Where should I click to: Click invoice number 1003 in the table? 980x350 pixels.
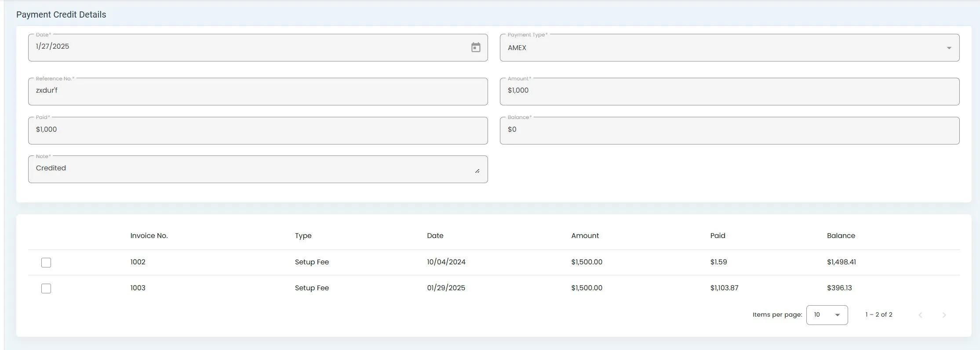click(138, 288)
